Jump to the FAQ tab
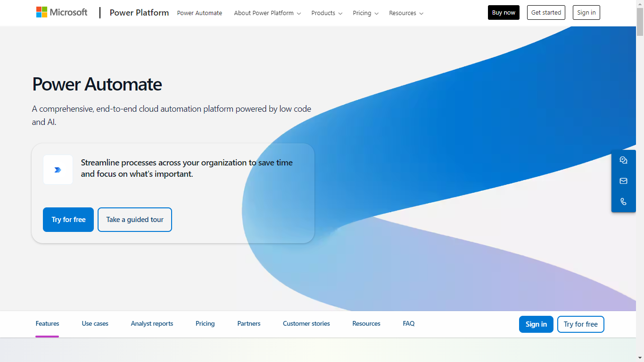The image size is (644, 362). [x=409, y=324]
